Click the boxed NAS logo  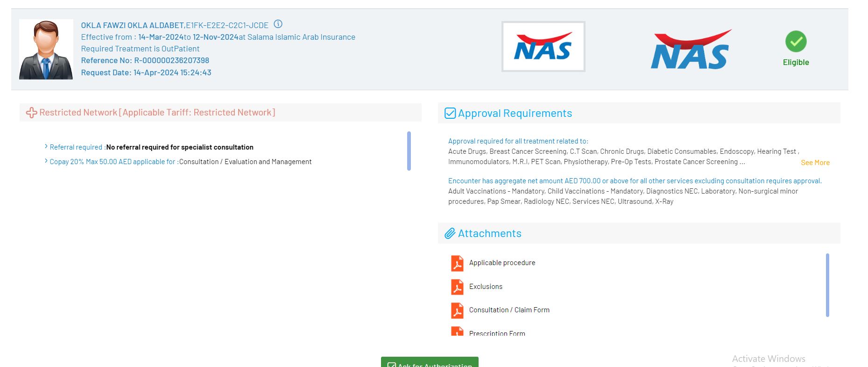tap(543, 47)
